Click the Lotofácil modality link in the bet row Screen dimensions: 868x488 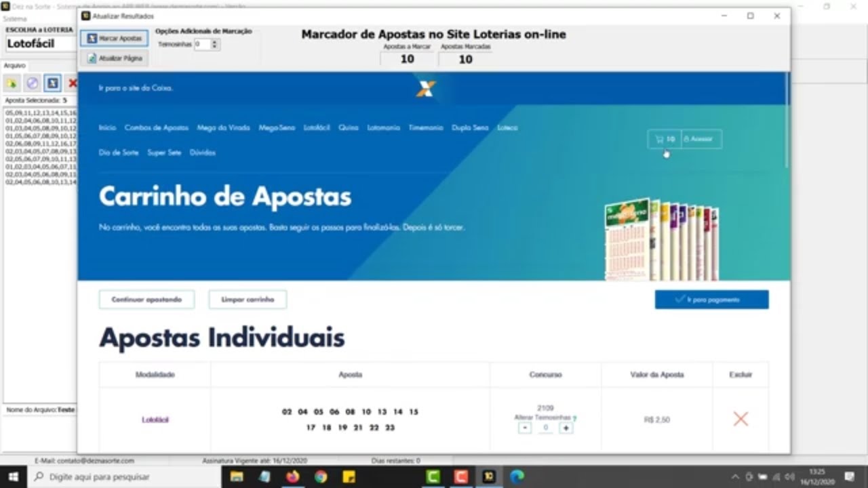(155, 420)
